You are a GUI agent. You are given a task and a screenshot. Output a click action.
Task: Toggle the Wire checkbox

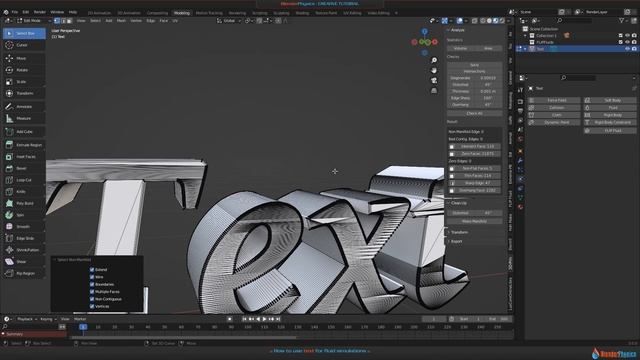pyautogui.click(x=92, y=277)
